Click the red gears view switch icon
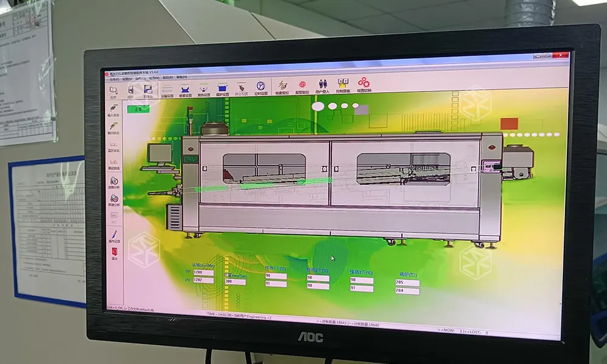This screenshot has height=364, width=607. click(364, 84)
